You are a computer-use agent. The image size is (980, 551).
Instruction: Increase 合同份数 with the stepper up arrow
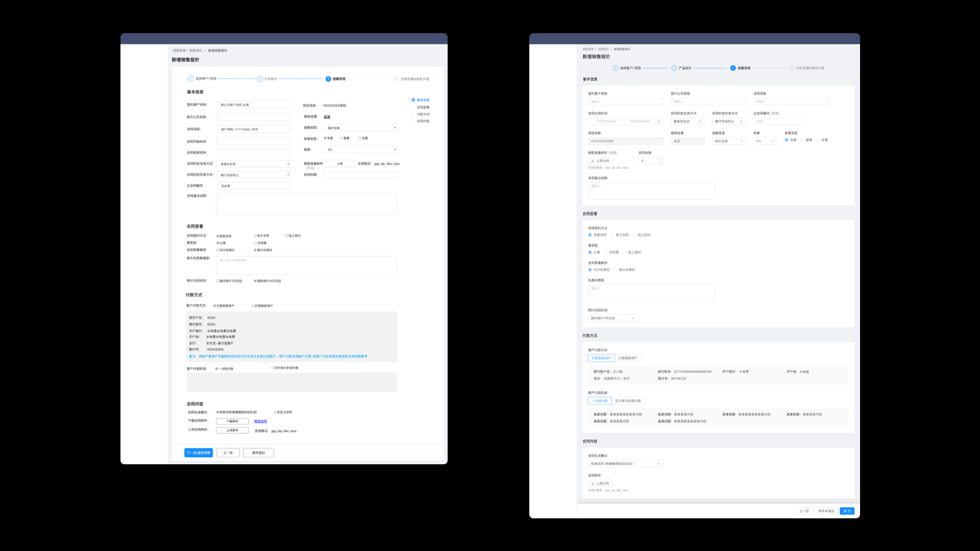tap(661, 159)
